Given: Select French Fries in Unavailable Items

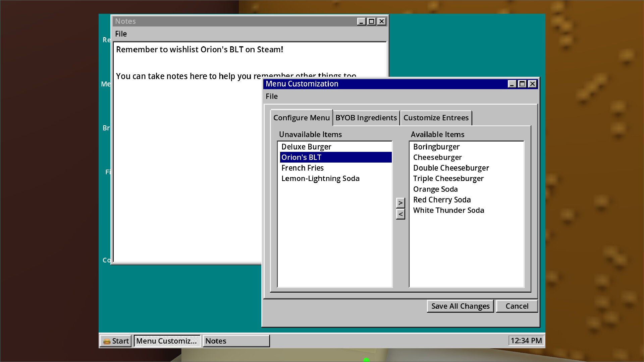Looking at the screenshot, I should coord(335,168).
